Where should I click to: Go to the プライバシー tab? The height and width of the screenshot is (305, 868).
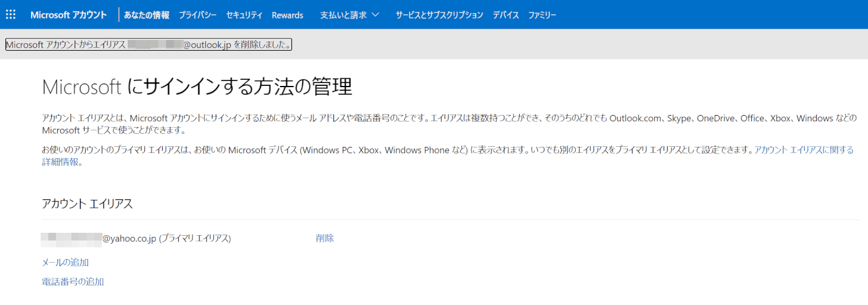pos(197,15)
